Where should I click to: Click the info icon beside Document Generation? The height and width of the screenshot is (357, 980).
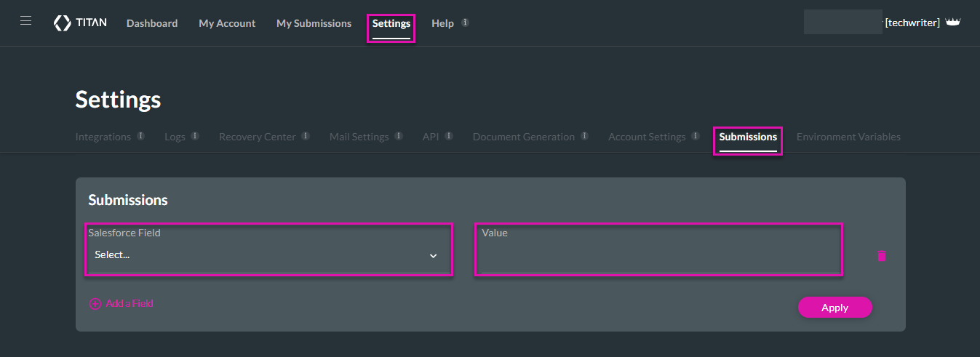pyautogui.click(x=585, y=136)
